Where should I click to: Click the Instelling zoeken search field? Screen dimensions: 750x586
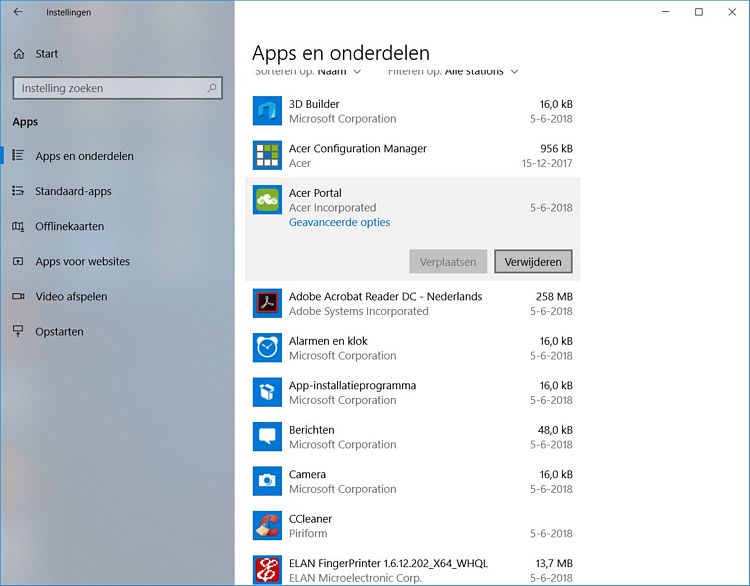117,88
